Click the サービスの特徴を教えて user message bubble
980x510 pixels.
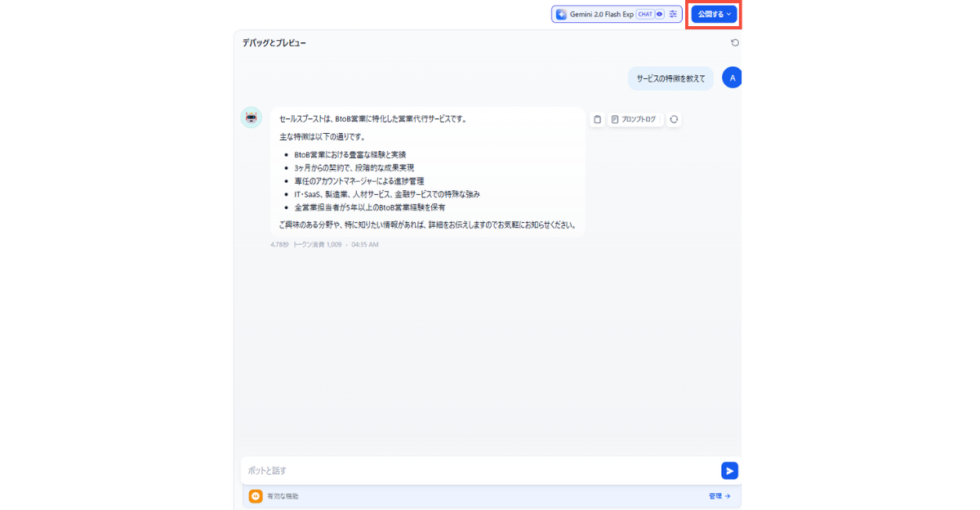tap(670, 78)
